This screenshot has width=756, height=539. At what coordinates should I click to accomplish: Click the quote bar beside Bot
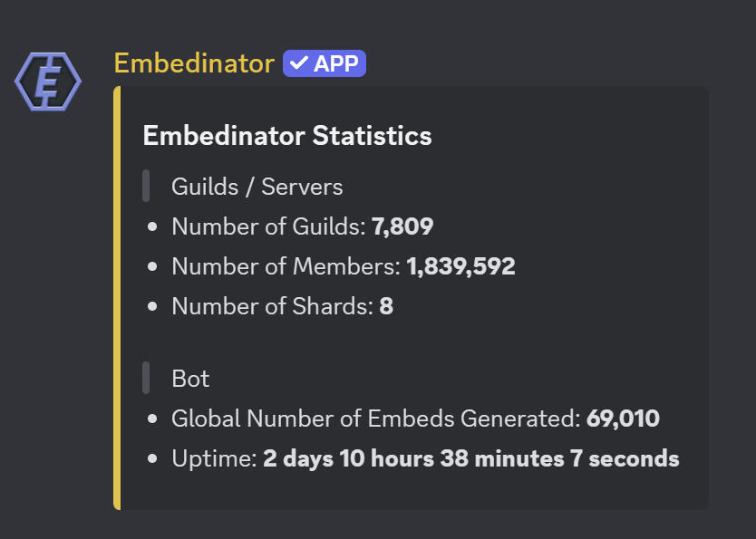click(146, 378)
